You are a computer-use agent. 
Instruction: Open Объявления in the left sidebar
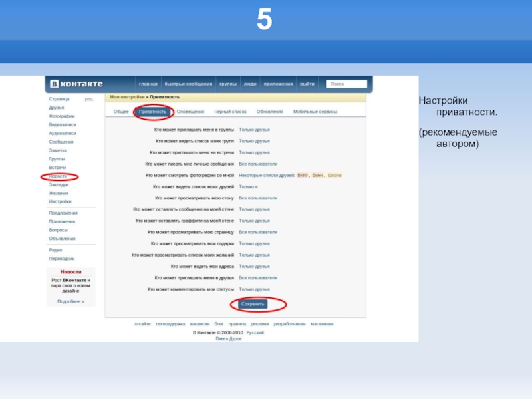tap(62, 239)
